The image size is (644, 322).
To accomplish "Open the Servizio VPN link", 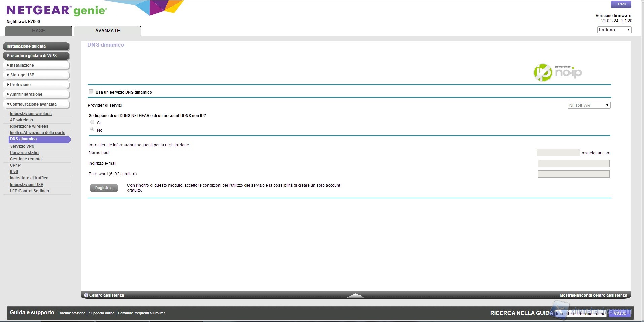I will tap(22, 146).
